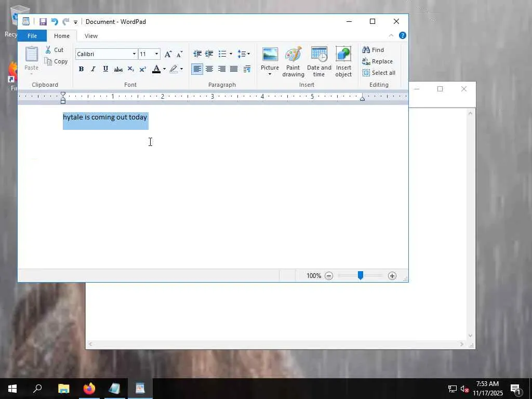Open the File menu
The image size is (532, 399).
[32, 36]
